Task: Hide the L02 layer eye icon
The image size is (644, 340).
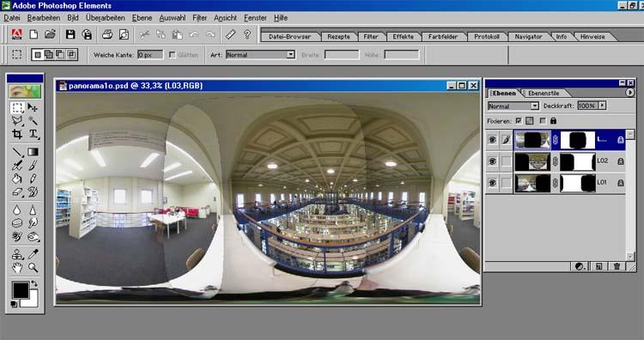Action: [x=492, y=161]
